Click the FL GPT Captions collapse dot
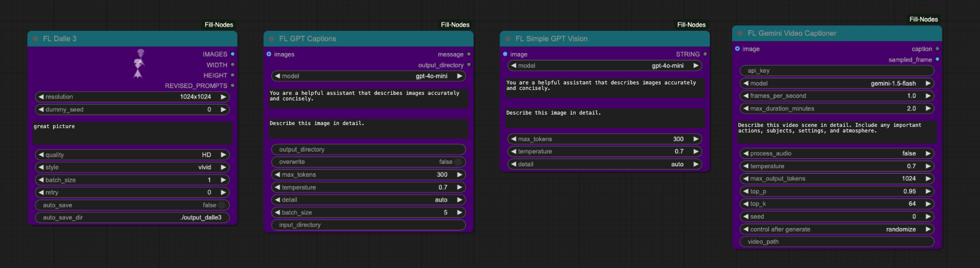Image resolution: width=980 pixels, height=268 pixels. click(x=271, y=39)
